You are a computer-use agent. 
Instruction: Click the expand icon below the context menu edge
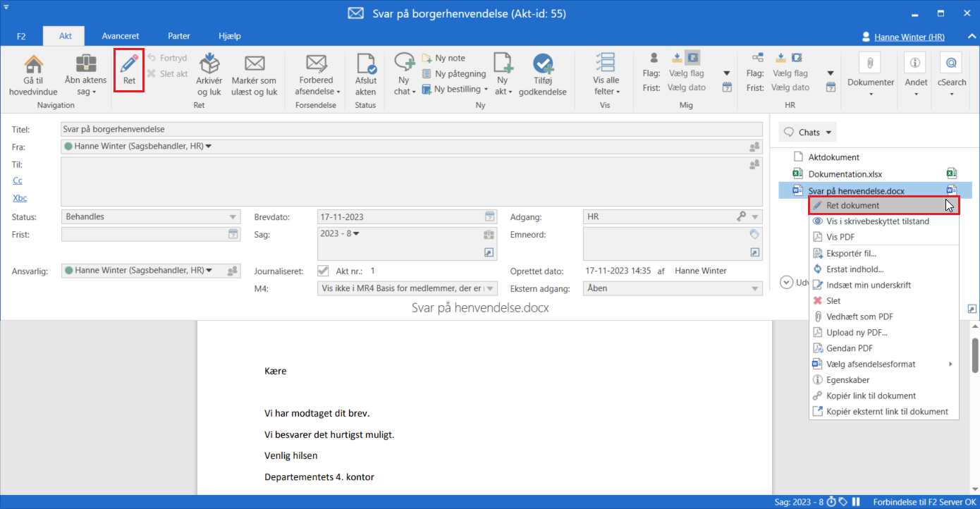point(972,309)
